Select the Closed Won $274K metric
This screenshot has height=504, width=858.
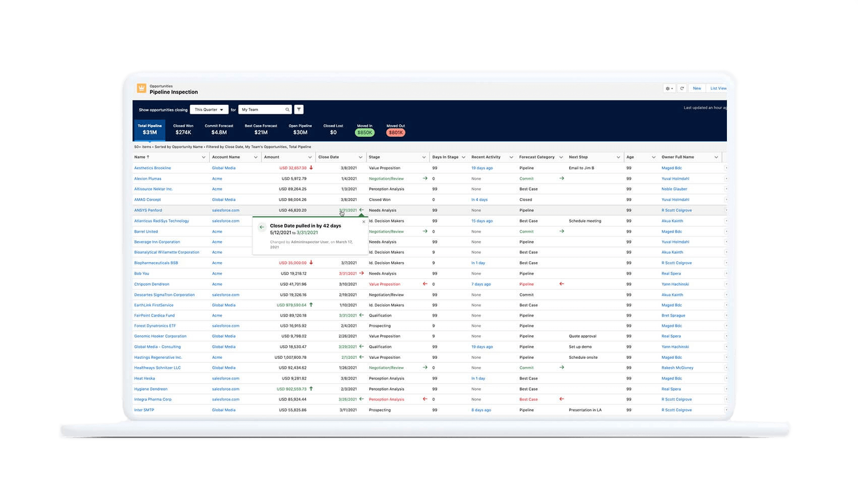click(183, 130)
